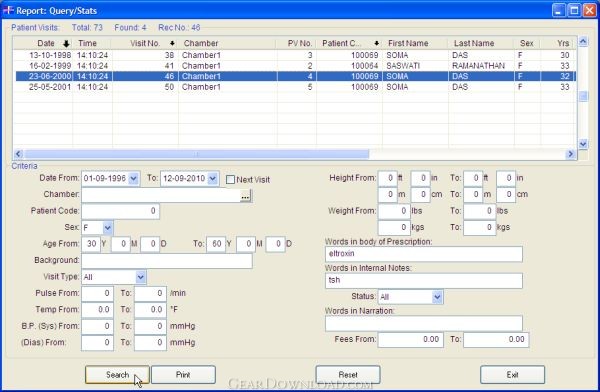Image resolution: width=600 pixels, height=392 pixels.
Task: Click the Sex column header in grid
Action: click(x=527, y=43)
